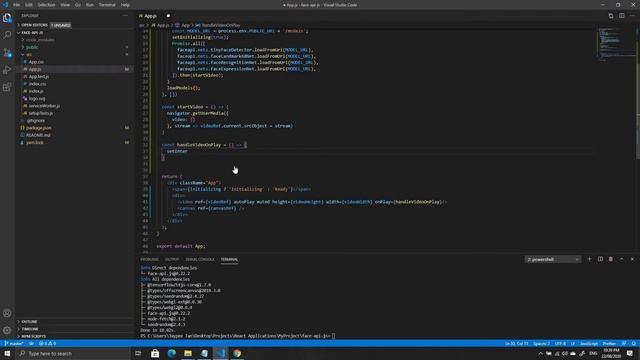This screenshot has height=360, width=640.
Task: Launch Microsoft Edge from taskbar
Action: pos(171,353)
